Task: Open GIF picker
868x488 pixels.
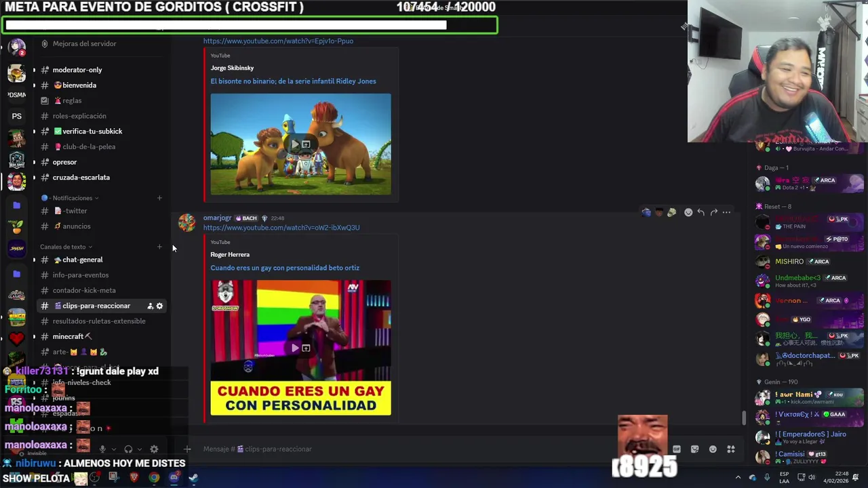Action: (677, 449)
